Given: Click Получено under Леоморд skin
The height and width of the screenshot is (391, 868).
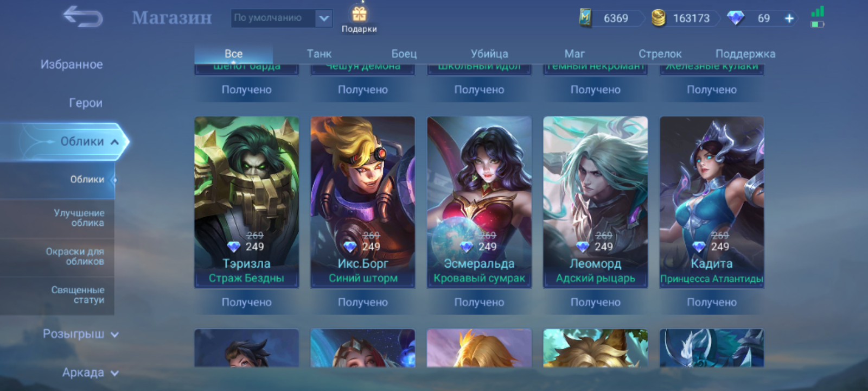Looking at the screenshot, I should point(595,302).
